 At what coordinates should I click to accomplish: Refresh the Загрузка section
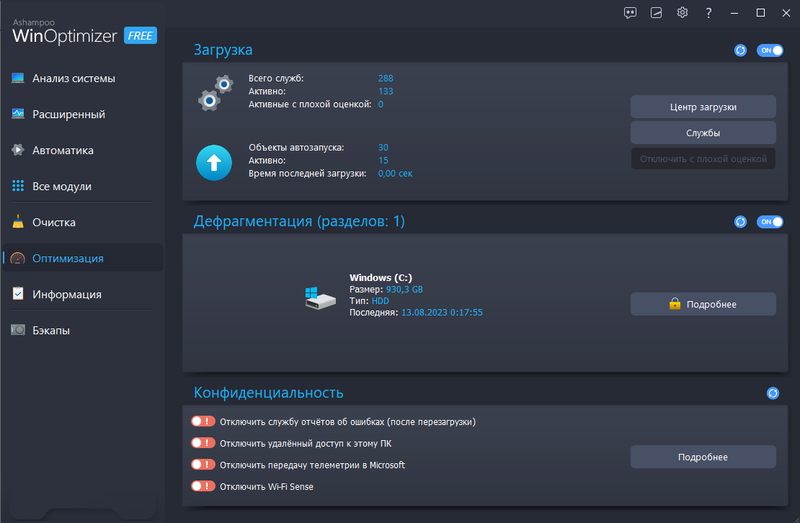click(740, 50)
